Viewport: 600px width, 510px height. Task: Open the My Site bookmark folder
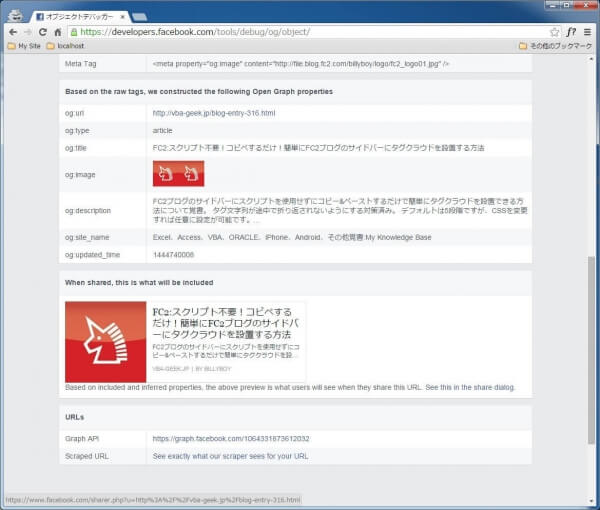click(x=23, y=46)
